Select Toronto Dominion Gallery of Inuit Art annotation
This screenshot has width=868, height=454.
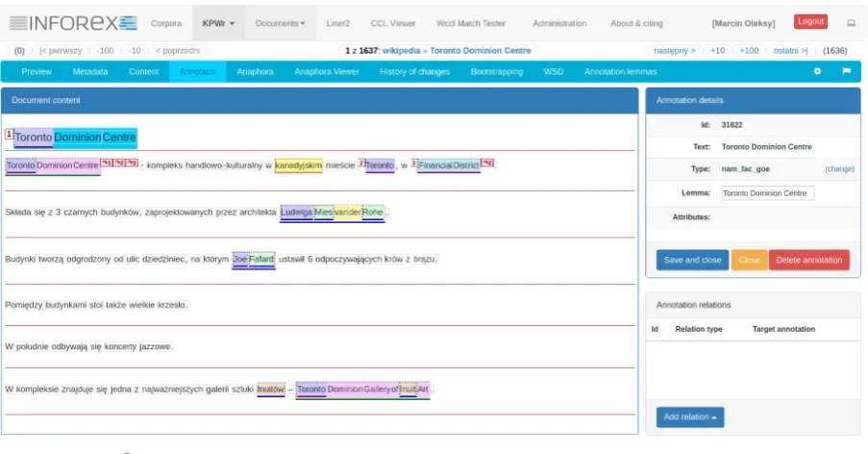[x=362, y=390]
